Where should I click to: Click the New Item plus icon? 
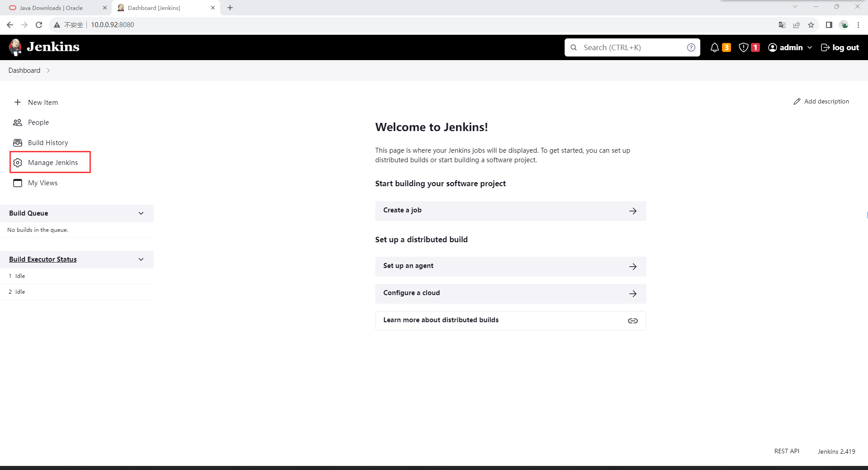[x=18, y=102]
